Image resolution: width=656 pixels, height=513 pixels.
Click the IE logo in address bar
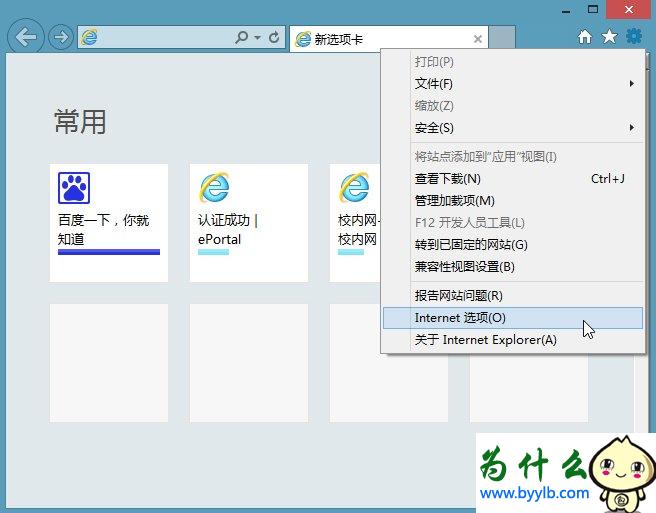point(89,38)
